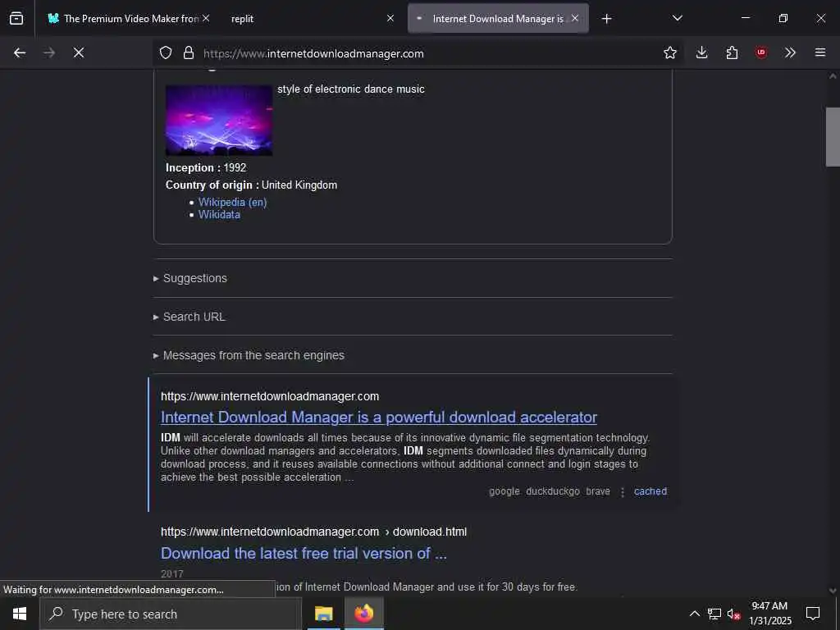This screenshot has height=630, width=840.
Task: Open Internet Download Manager powerful accelerator result
Action: (379, 417)
